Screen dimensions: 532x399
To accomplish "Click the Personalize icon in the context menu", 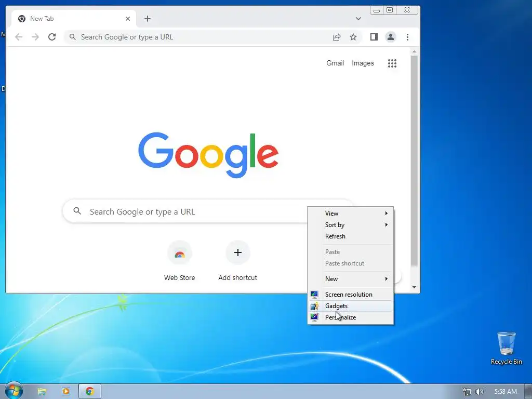I will tap(314, 317).
